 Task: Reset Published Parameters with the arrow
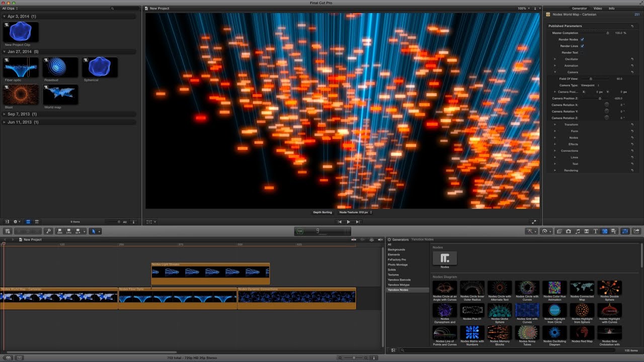[632, 26]
